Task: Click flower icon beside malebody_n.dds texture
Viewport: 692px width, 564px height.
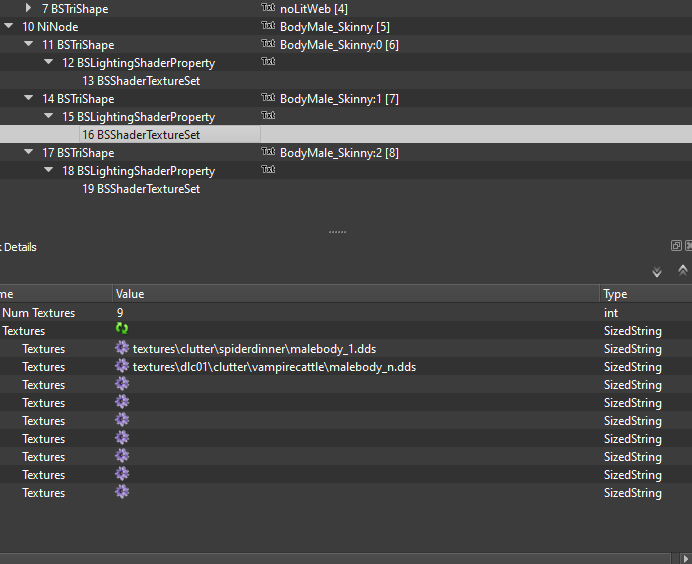Action: pyautogui.click(x=122, y=366)
